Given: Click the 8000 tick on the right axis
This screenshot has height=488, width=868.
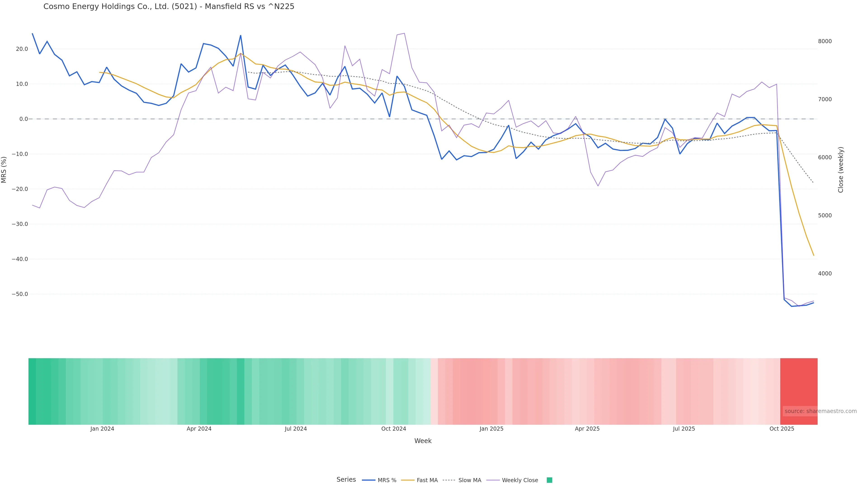Looking at the screenshot, I should tap(825, 41).
